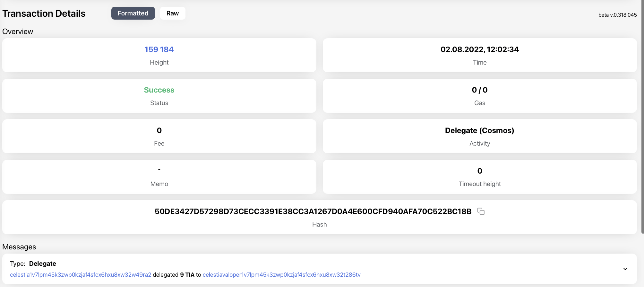Click the Gas value 0 / 0
This screenshot has width=644, height=287.
coord(479,90)
